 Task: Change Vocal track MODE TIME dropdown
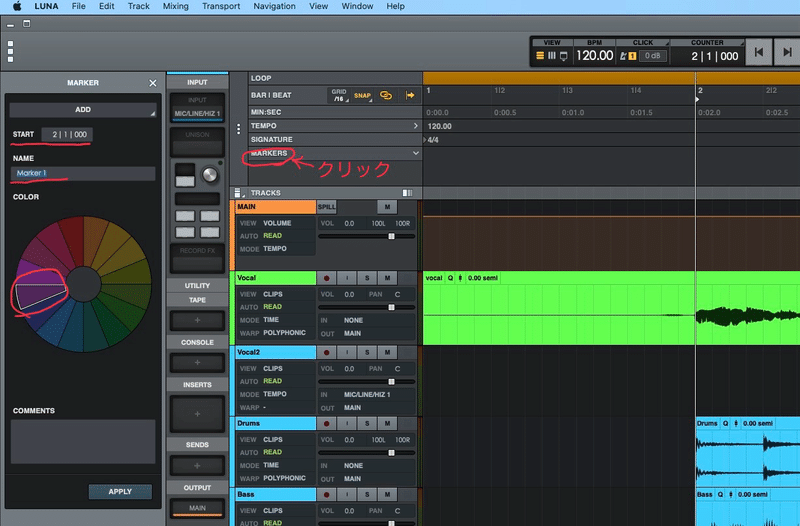pyautogui.click(x=271, y=320)
